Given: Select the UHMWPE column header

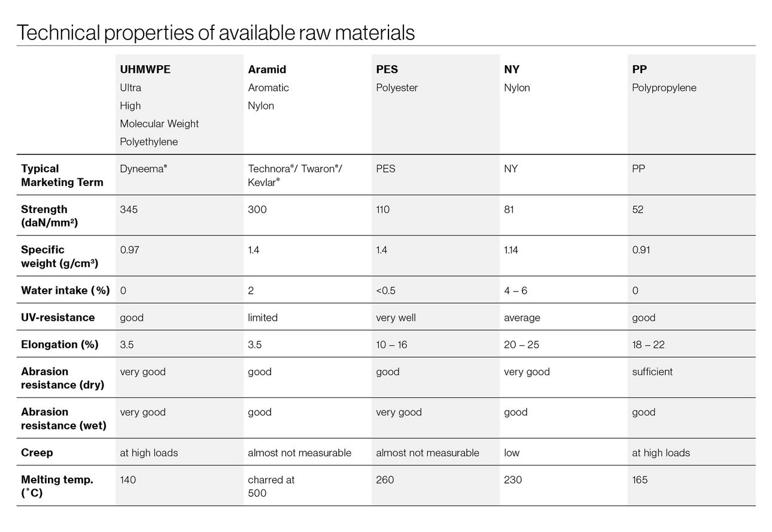Looking at the screenshot, I should [145, 69].
